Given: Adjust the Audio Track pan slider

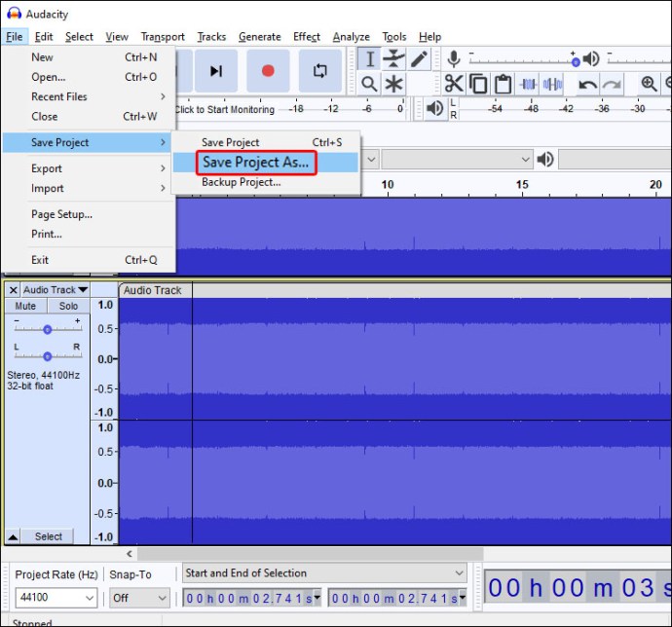Looking at the screenshot, I should point(48,356).
